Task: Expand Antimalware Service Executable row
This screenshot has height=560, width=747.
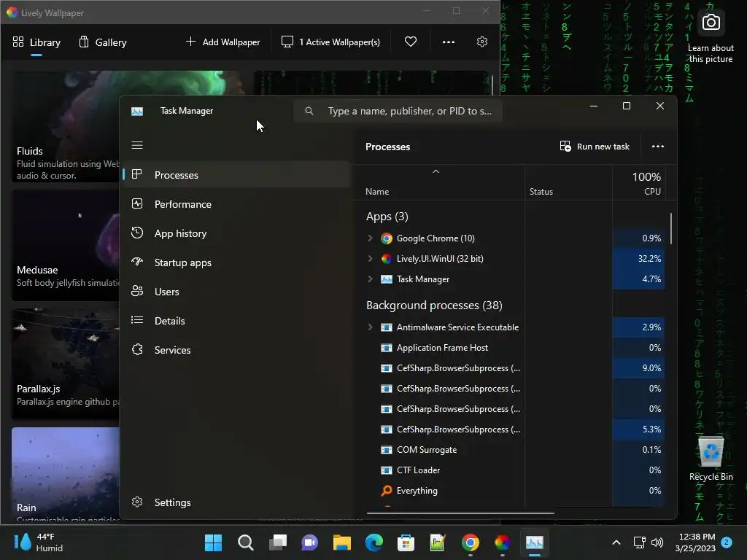Action: click(x=370, y=327)
